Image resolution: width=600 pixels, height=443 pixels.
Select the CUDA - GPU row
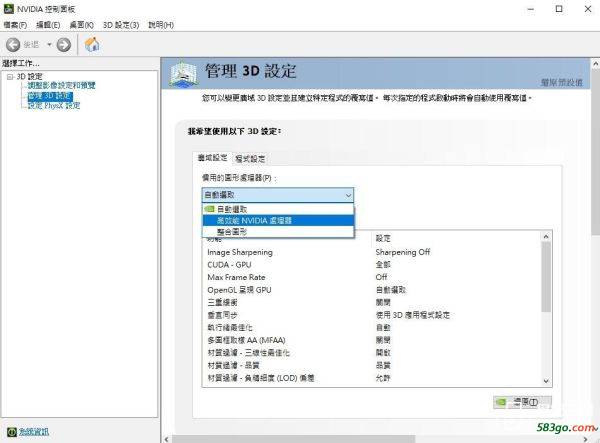pos(372,265)
